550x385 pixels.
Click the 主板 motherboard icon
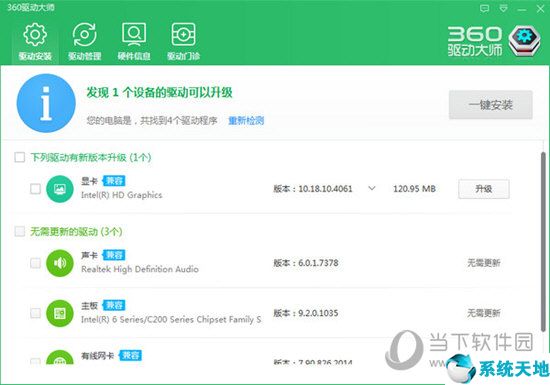[x=60, y=313]
